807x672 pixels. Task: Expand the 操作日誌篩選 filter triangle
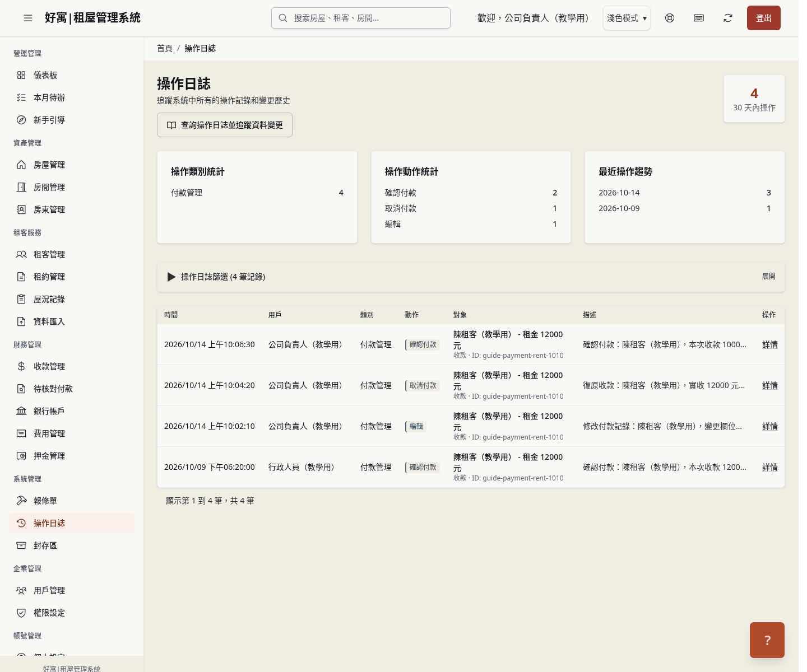tap(171, 277)
